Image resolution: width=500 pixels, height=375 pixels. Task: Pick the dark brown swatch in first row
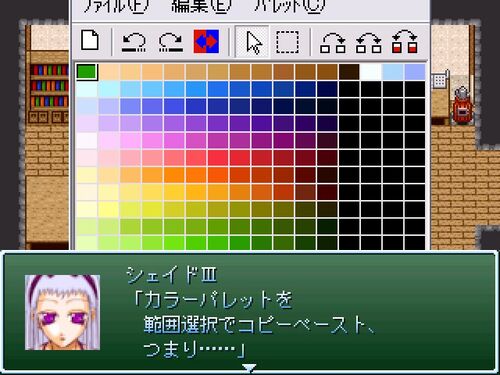(349, 72)
